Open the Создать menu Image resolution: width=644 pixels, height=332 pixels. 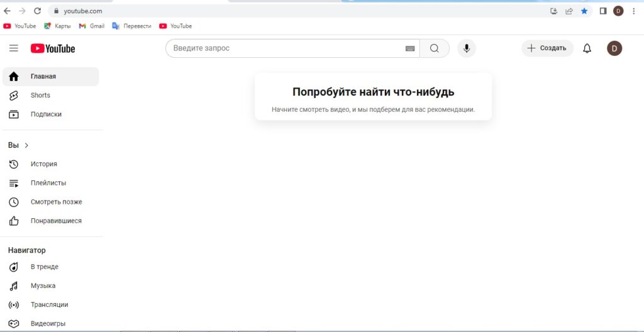click(x=547, y=48)
